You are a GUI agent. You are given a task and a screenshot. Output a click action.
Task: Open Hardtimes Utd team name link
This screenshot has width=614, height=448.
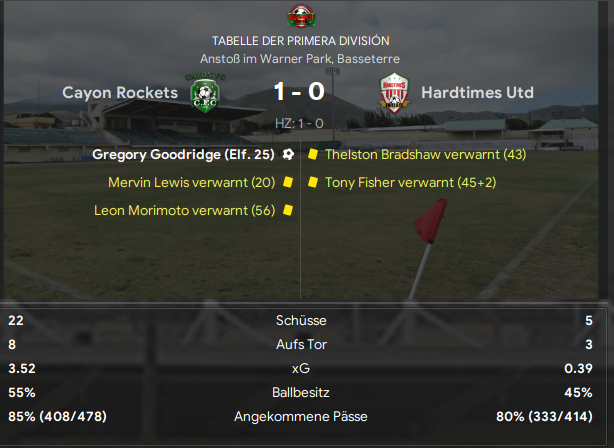477,93
